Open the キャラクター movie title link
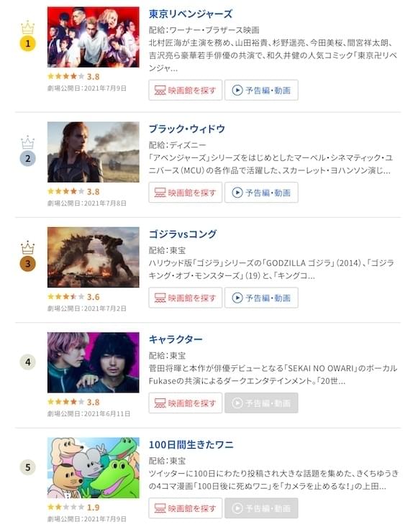The width and height of the screenshot is (418, 532). tap(176, 339)
